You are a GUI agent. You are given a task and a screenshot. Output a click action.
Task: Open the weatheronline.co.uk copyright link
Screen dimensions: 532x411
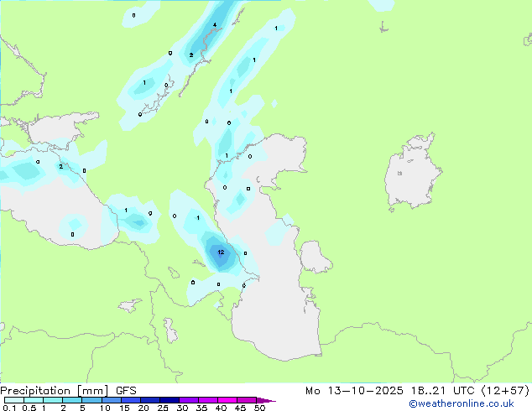click(462, 403)
